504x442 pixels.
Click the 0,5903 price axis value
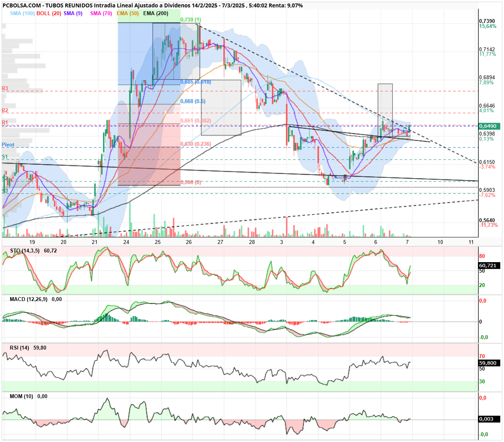(487, 190)
